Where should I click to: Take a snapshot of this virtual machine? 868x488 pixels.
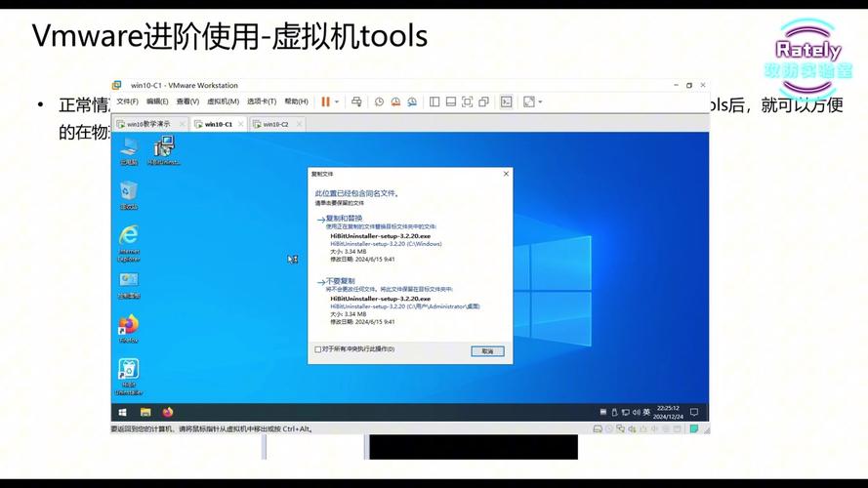click(379, 102)
